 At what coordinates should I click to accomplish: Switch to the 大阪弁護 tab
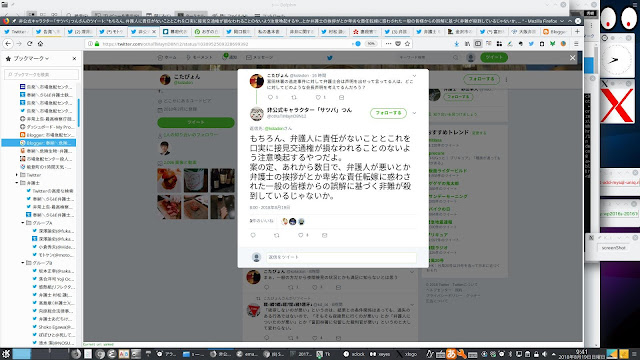tap(525, 31)
